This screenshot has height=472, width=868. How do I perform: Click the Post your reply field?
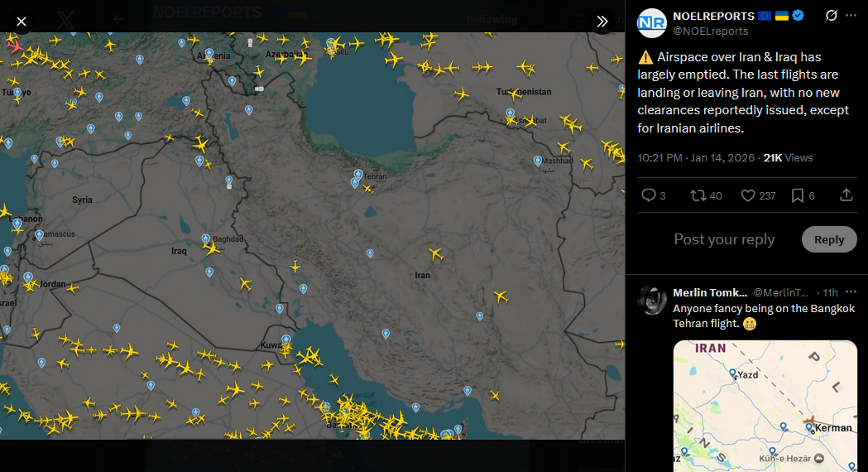tap(724, 239)
